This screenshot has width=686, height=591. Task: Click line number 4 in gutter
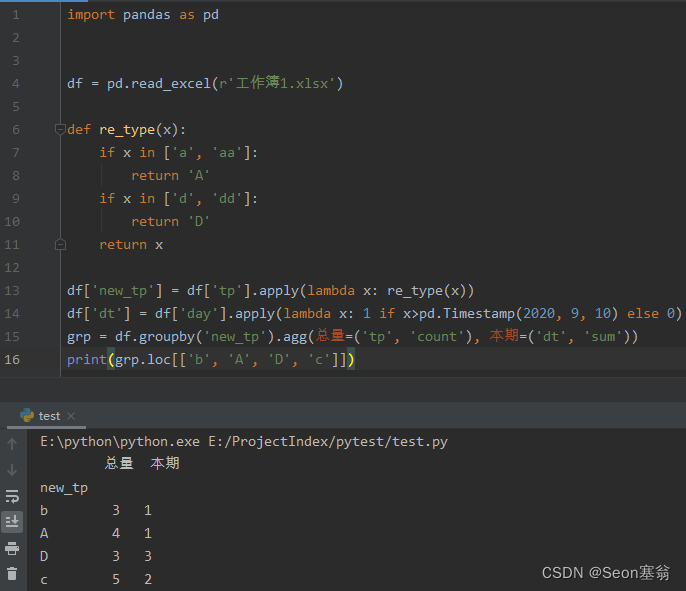[x=16, y=84]
